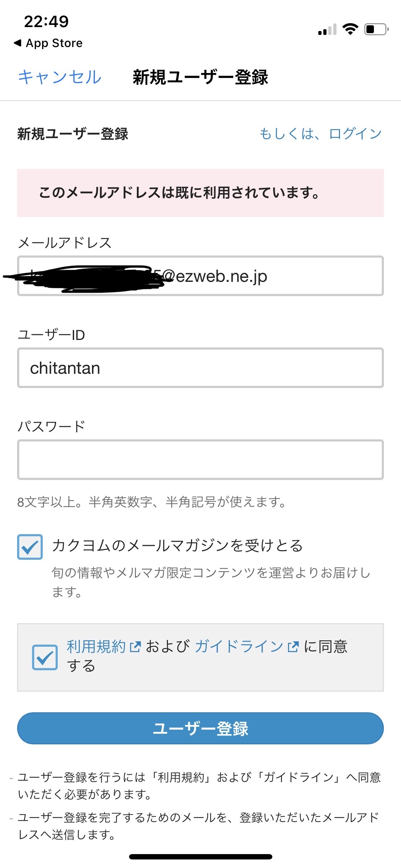Open the 利用規約 terms link
Image resolution: width=401 pixels, height=868 pixels.
click(x=96, y=646)
